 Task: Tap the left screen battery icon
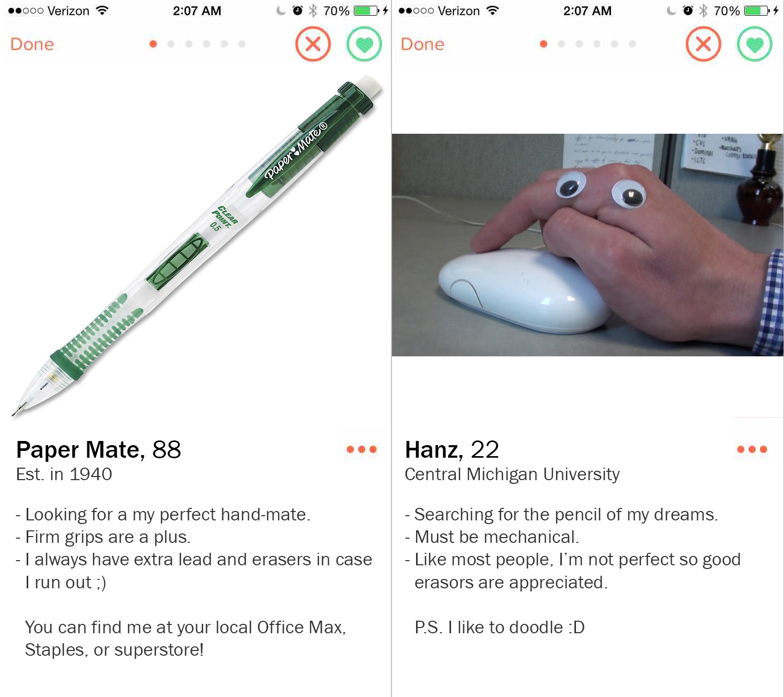coord(367,10)
